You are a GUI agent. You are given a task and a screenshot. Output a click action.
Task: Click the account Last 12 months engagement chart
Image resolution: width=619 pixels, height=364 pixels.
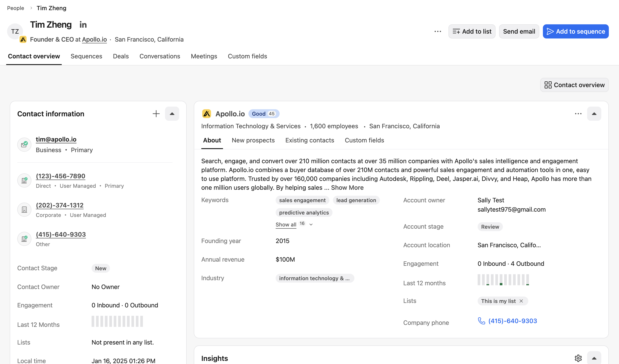(503, 280)
